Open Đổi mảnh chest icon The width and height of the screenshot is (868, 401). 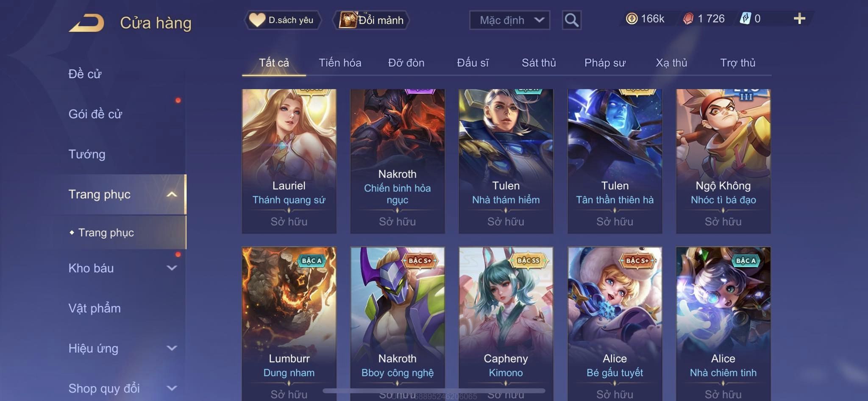pos(348,20)
